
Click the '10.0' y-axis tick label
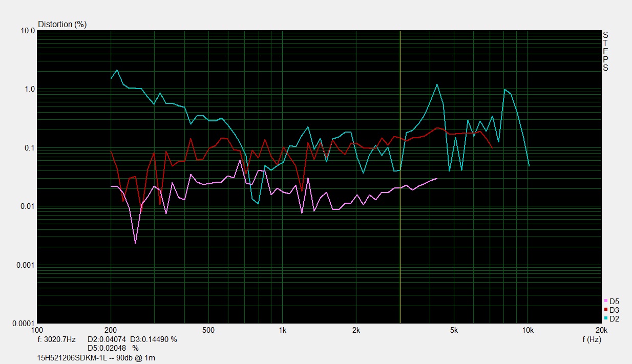(x=28, y=31)
